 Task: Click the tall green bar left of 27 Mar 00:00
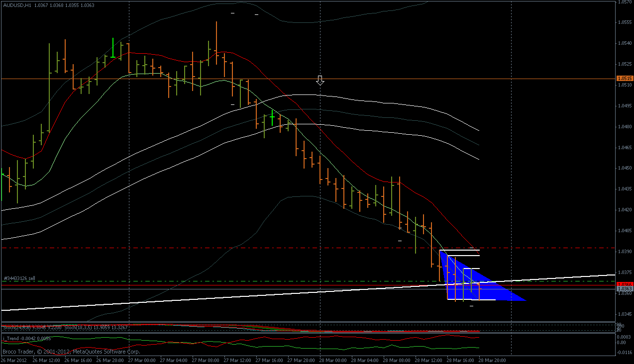click(x=113, y=48)
